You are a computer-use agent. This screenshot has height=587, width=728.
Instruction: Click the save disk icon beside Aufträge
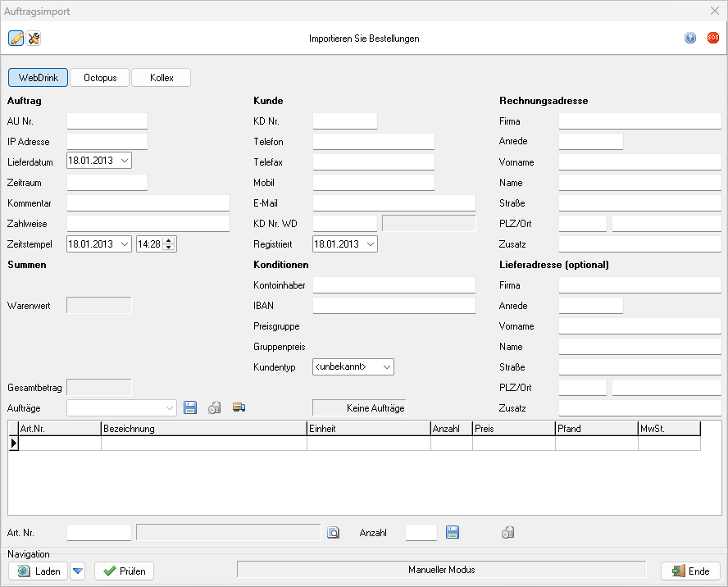pyautogui.click(x=191, y=407)
